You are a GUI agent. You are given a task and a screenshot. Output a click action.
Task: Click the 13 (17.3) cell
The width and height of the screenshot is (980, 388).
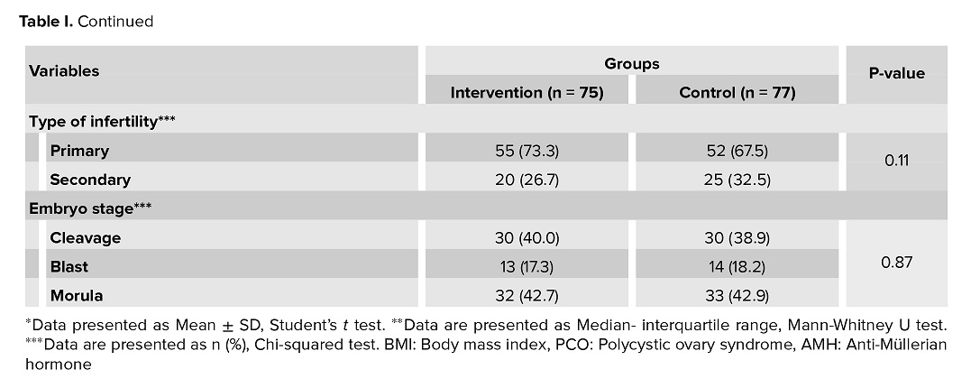coord(527,267)
